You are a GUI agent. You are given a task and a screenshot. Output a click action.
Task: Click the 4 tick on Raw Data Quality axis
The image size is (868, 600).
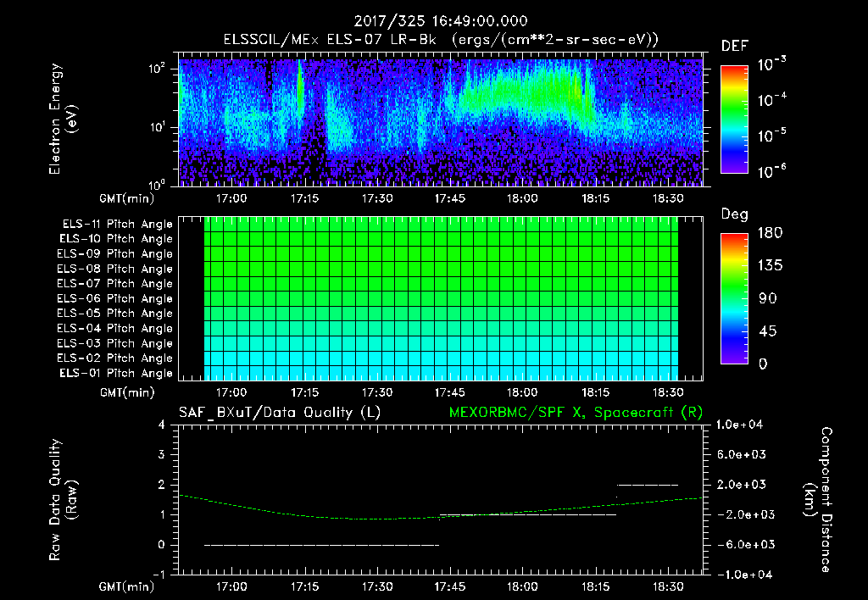[162, 425]
